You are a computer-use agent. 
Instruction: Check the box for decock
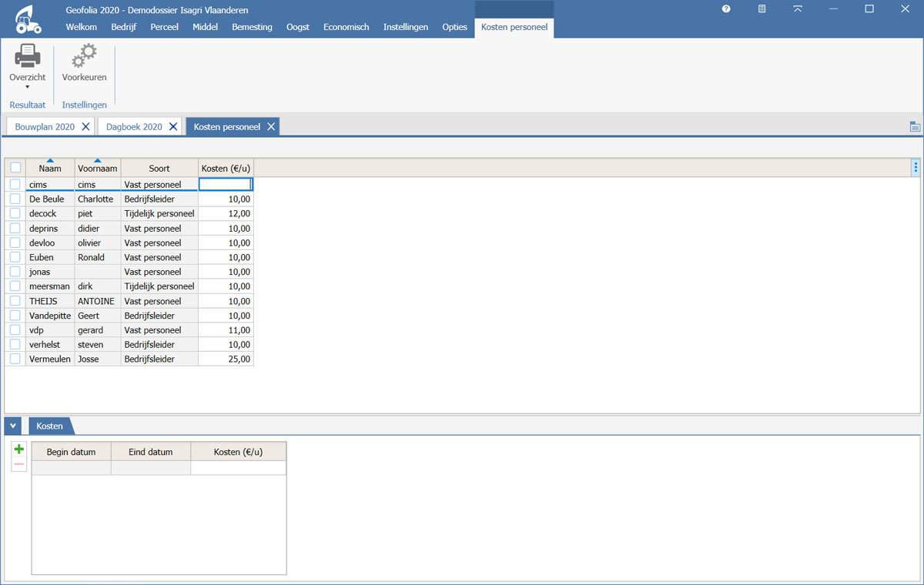coord(15,213)
